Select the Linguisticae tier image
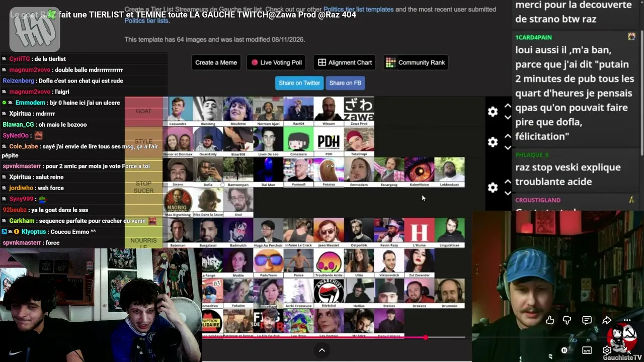644x362 pixels. (449, 232)
